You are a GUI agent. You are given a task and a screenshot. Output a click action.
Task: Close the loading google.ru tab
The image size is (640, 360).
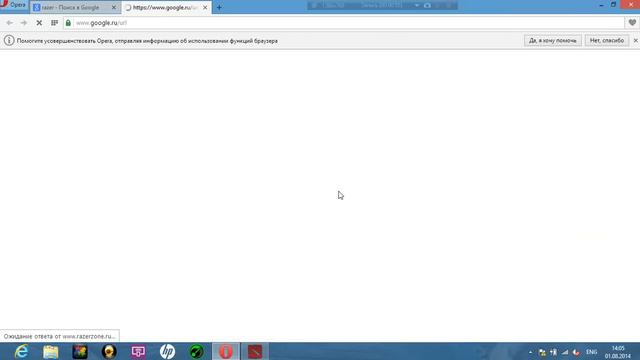pos(205,7)
